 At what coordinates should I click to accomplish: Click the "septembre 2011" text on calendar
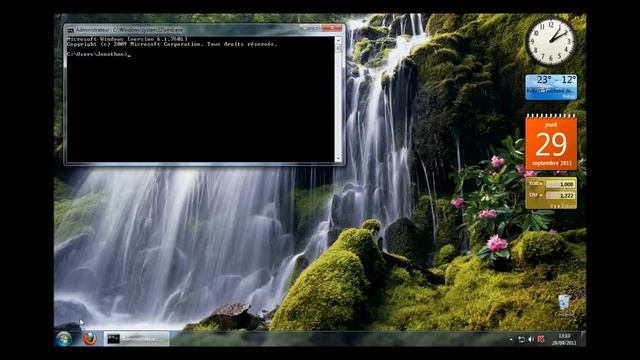[551, 163]
